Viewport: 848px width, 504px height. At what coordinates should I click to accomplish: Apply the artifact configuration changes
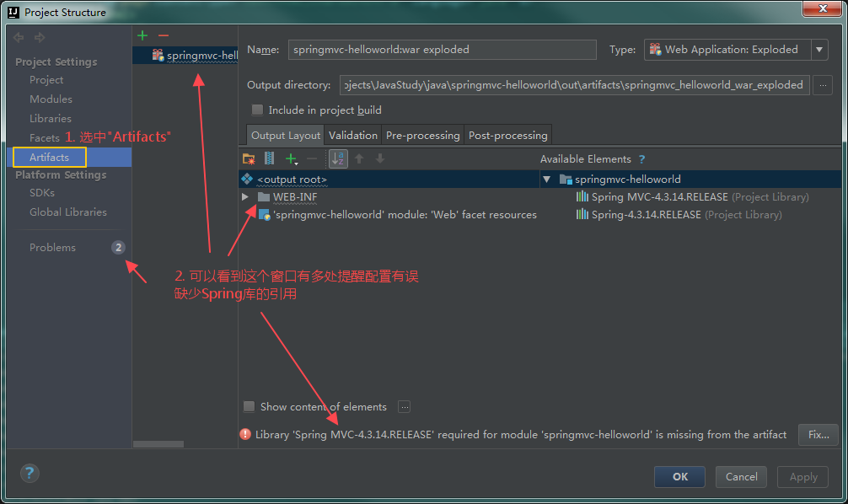[802, 476]
